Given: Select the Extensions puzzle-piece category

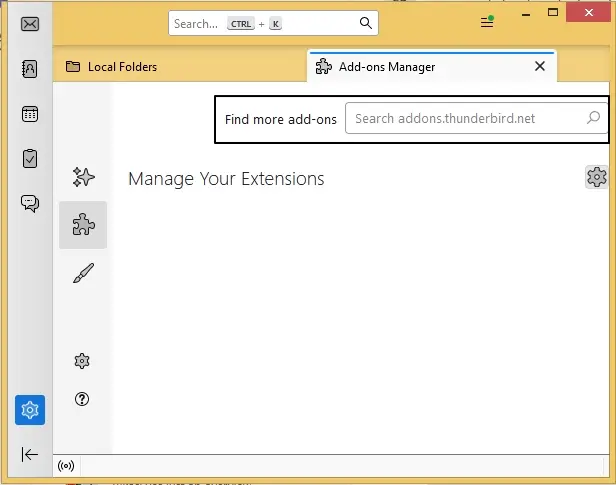Looking at the screenshot, I should pos(83,225).
